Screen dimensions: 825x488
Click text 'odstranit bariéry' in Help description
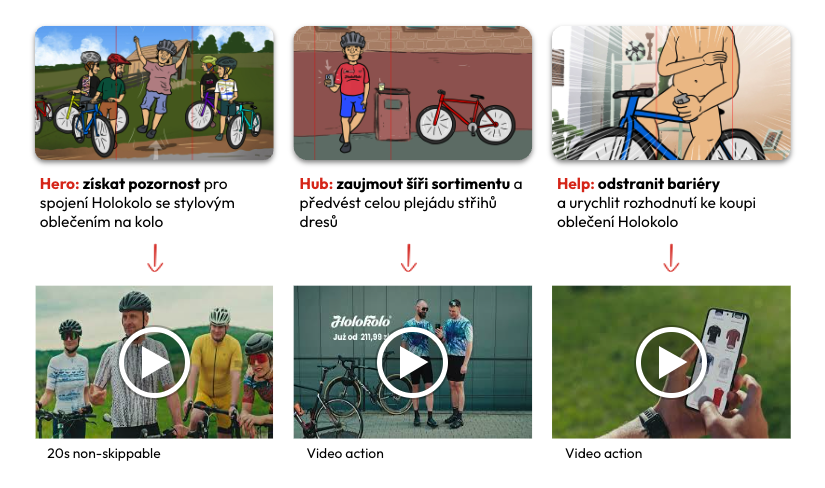pos(659,184)
